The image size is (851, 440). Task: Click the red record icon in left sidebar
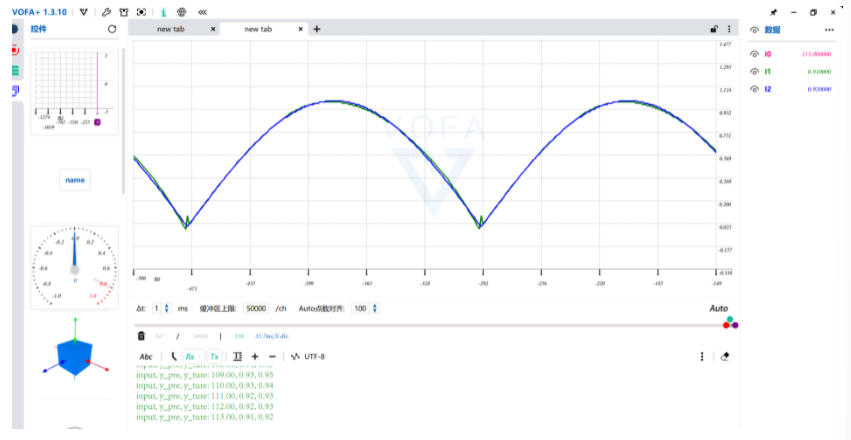(x=15, y=50)
